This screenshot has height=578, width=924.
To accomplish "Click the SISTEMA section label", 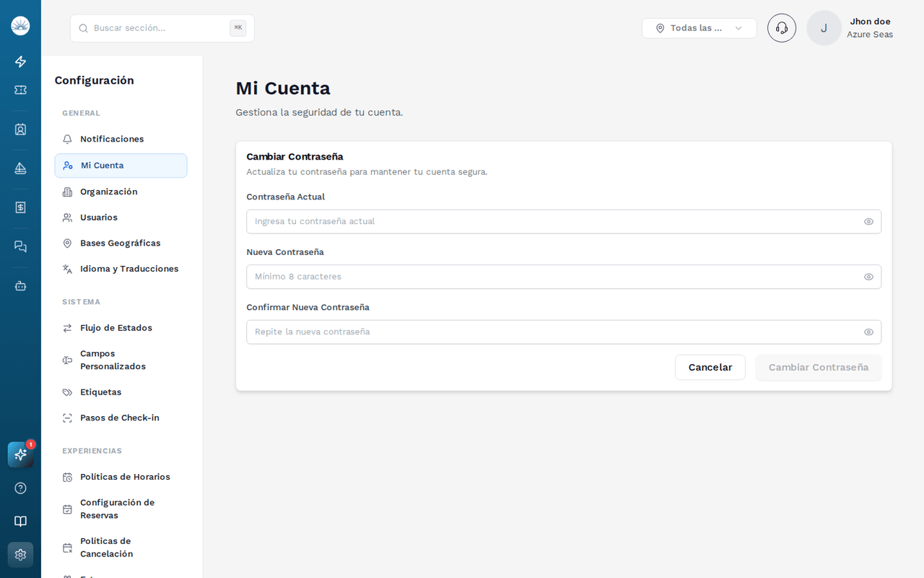I will click(81, 302).
